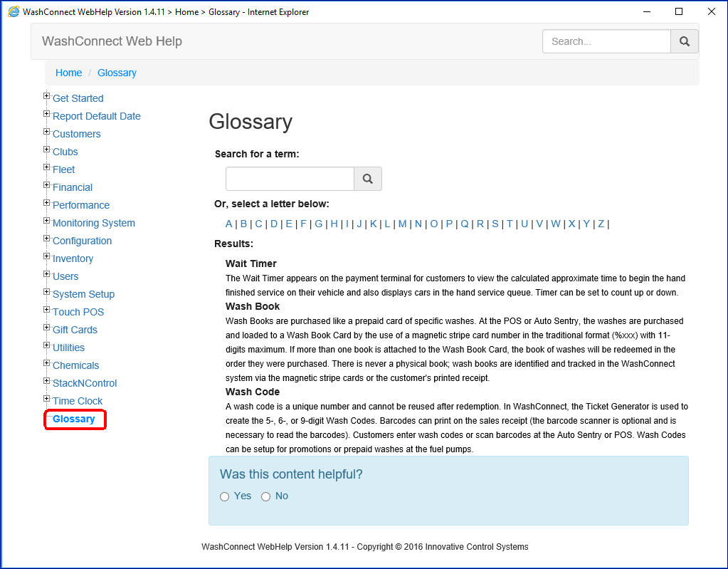Click the header Search text box
This screenshot has height=569, width=728.
[606, 41]
